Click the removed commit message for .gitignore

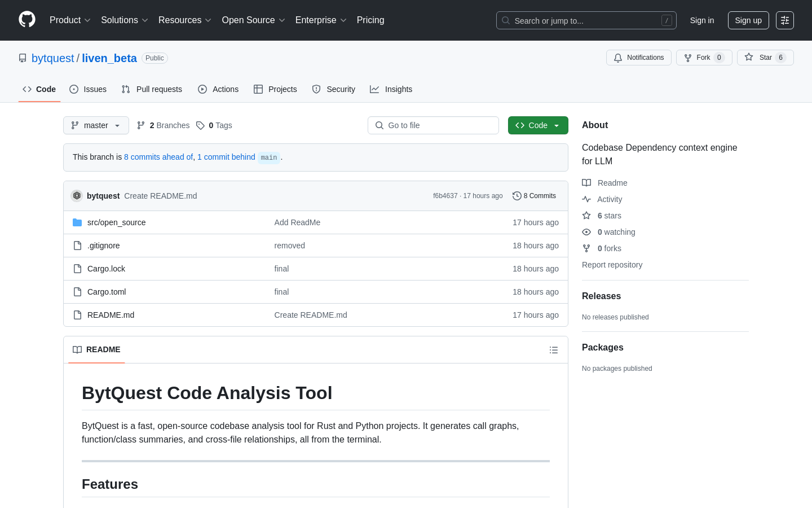(x=290, y=246)
